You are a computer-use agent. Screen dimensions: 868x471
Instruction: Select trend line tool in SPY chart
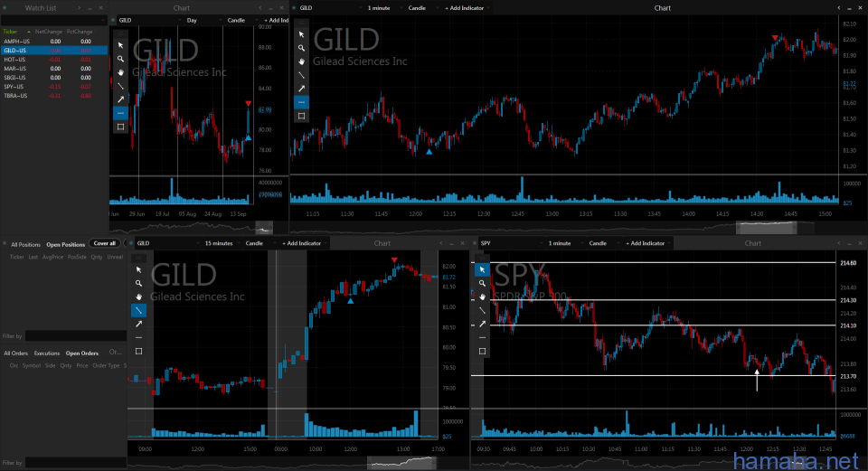tap(482, 310)
